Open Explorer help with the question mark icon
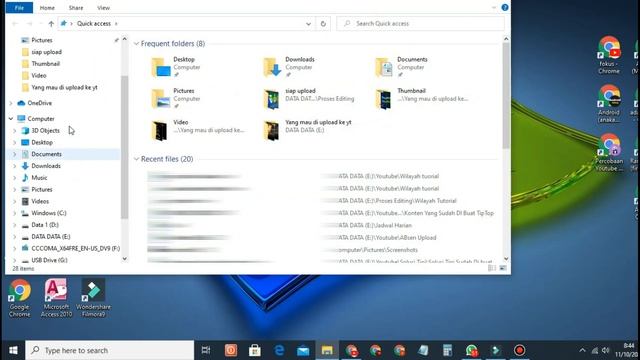This screenshot has width=640, height=360. (x=505, y=7)
